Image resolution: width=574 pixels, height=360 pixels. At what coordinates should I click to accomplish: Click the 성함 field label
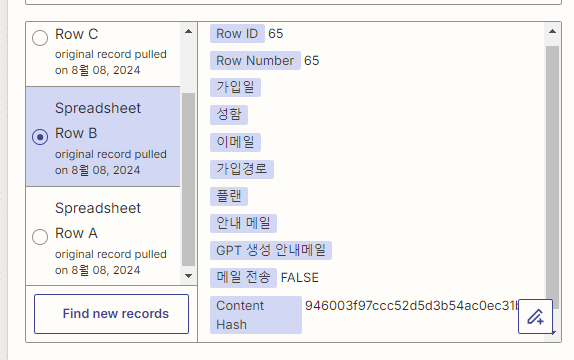(229, 115)
